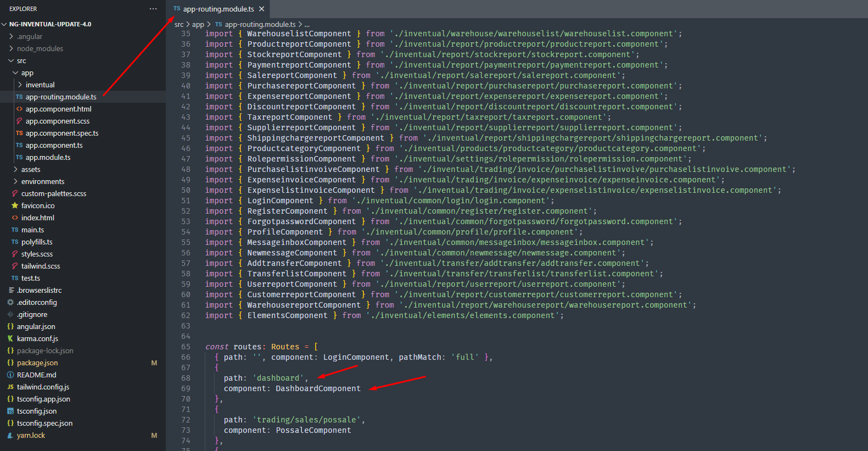Open angular.json file
This screenshot has height=451, width=868.
coord(36,326)
